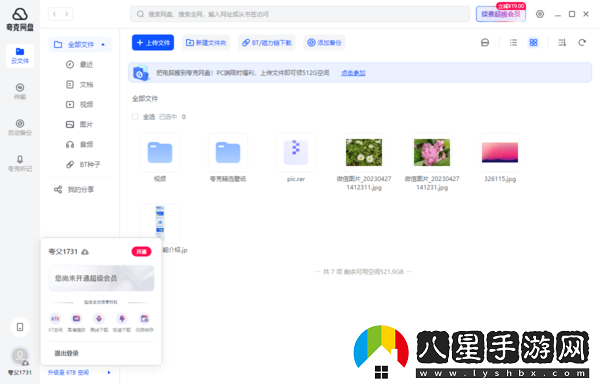The image size is (600, 384).
Task: Select the tall screenshot image in second row
Action: point(160,223)
